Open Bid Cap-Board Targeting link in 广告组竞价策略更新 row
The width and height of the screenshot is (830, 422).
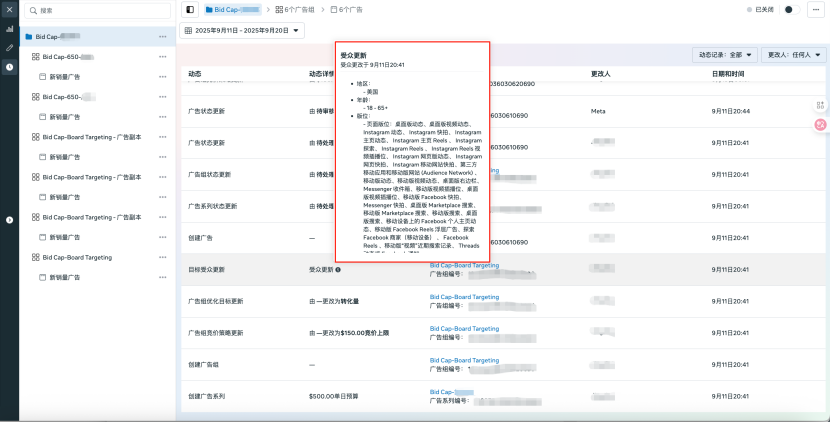[464, 329]
